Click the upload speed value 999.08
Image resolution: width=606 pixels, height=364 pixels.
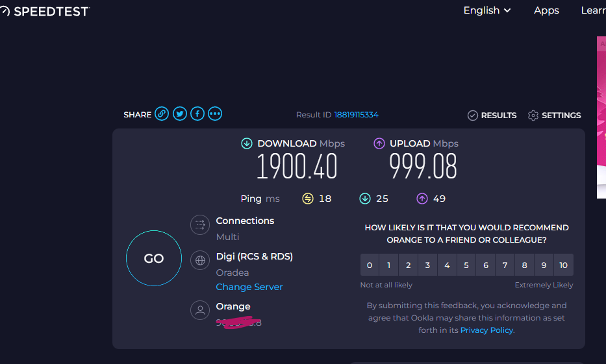(x=423, y=166)
